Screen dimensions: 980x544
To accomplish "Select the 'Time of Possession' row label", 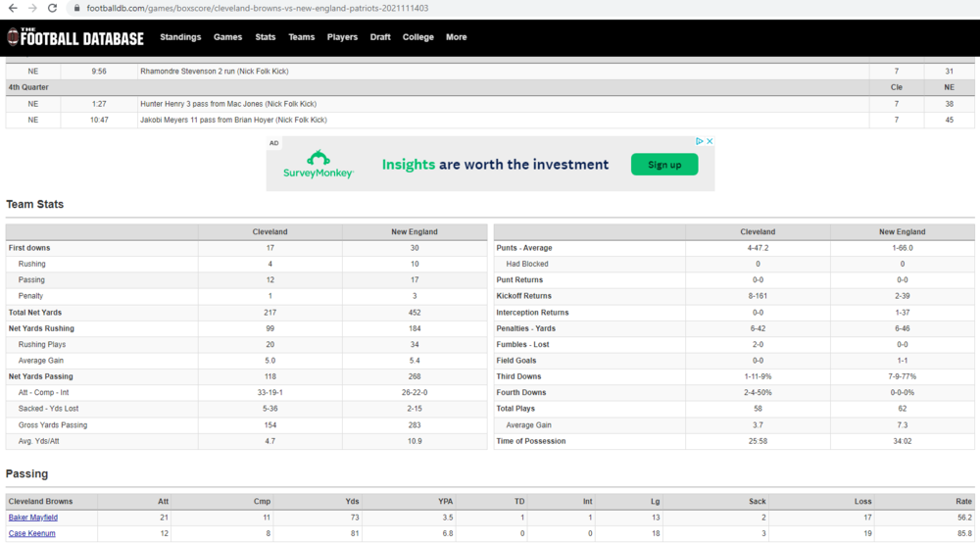I will coord(531,441).
